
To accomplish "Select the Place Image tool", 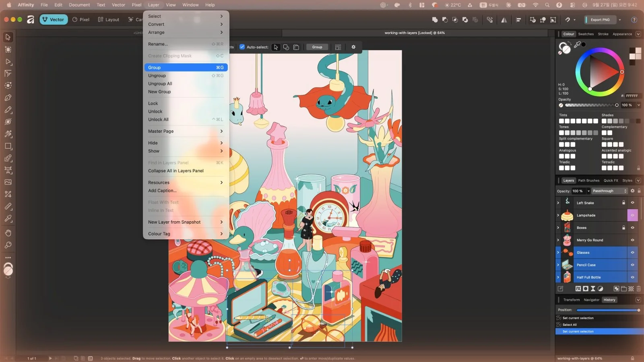I will [8, 182].
